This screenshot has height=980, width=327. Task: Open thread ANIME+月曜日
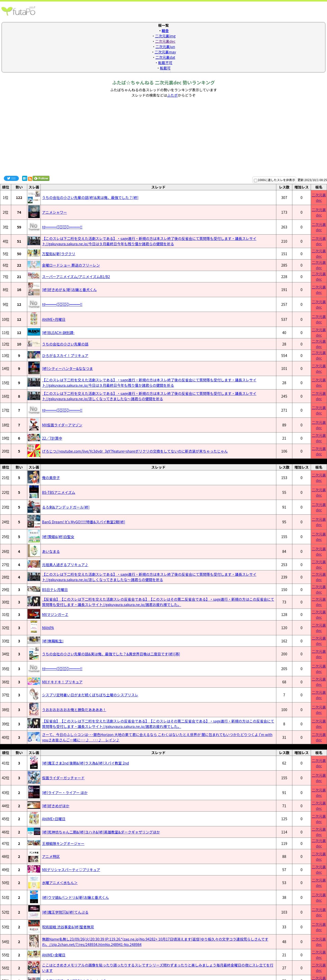coord(54,320)
